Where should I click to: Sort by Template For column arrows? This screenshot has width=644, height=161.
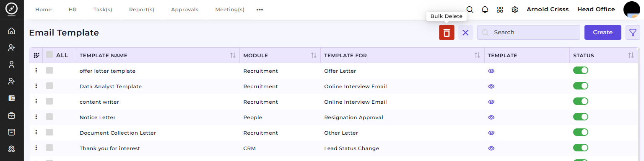point(477,55)
